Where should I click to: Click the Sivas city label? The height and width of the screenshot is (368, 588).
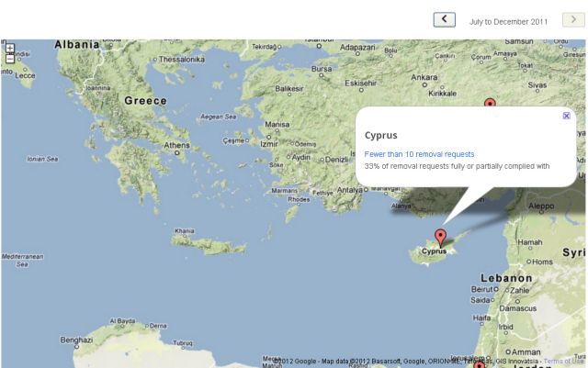537,85
